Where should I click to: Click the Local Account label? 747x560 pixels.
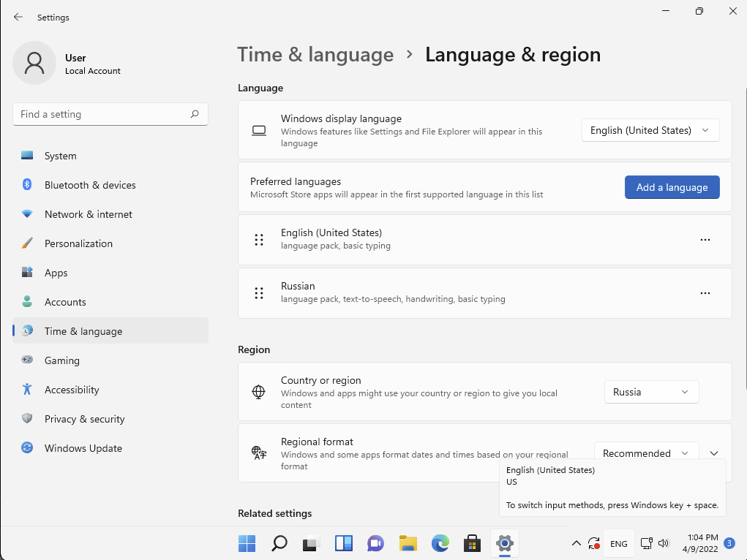point(93,71)
